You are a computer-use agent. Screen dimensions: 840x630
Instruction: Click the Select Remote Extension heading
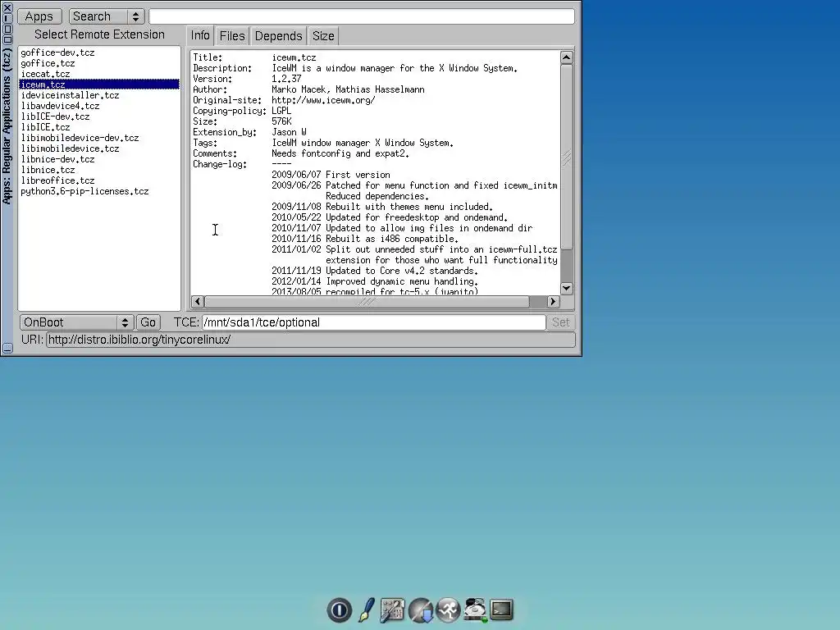click(x=99, y=34)
